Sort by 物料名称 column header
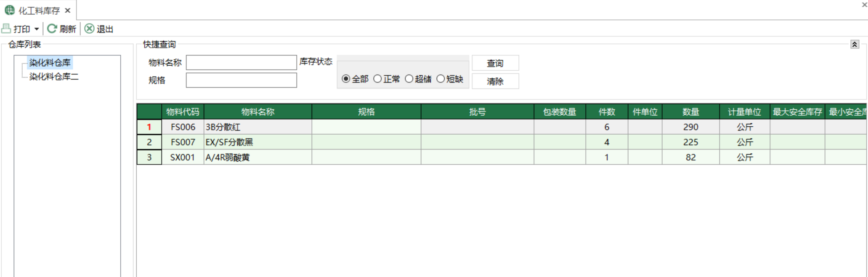This screenshot has height=277, width=868. tap(257, 112)
